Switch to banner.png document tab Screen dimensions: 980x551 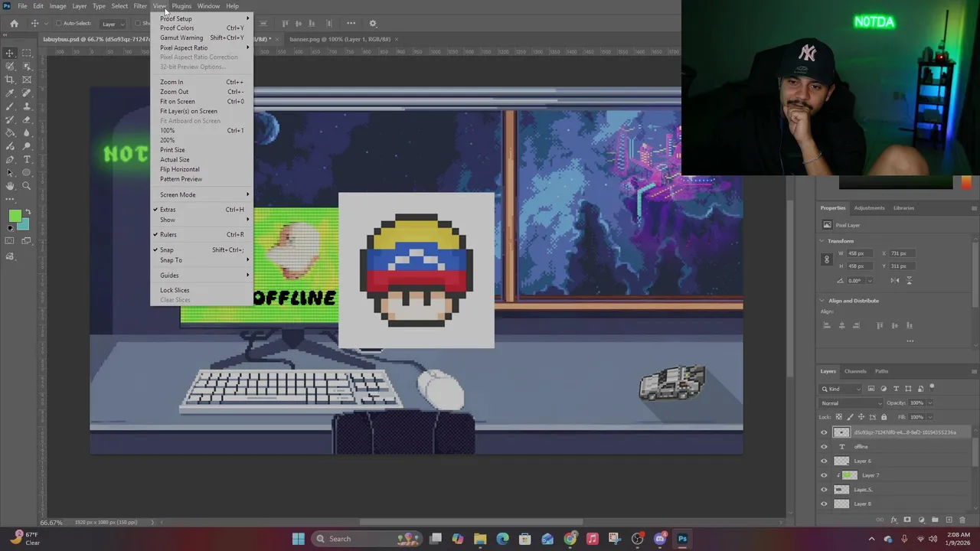pos(340,39)
